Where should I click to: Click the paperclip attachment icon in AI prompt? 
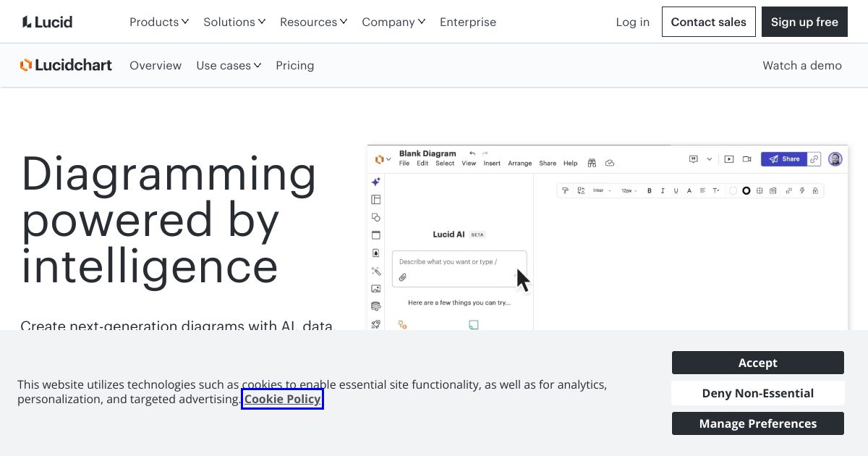click(403, 277)
